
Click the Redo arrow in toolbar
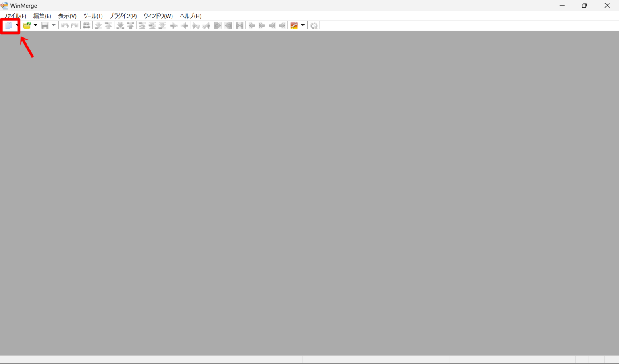75,26
